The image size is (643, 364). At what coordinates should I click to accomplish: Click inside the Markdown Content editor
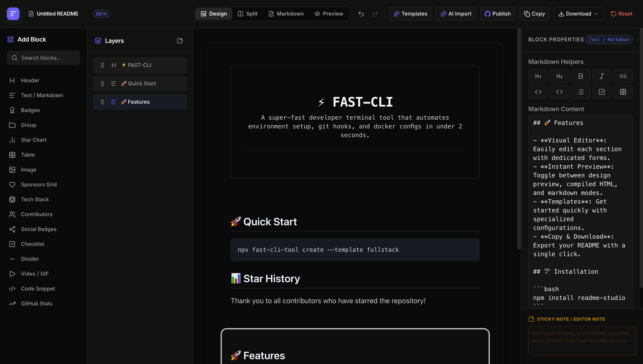pyautogui.click(x=580, y=212)
